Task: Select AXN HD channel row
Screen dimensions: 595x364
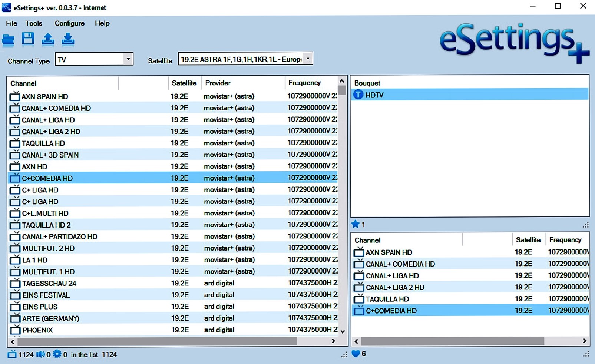Action: point(173,166)
